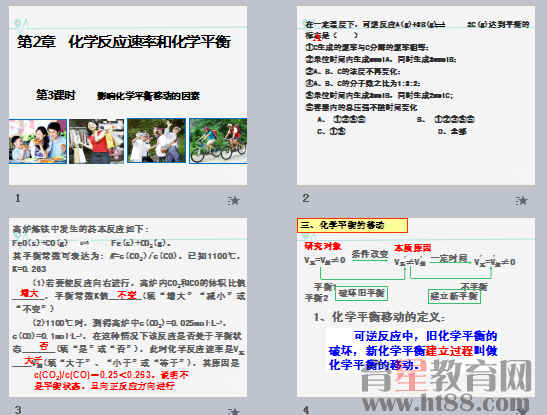The width and height of the screenshot is (547, 415).
Task: Click the red answer 增大 on slide 3
Action: coord(29,293)
